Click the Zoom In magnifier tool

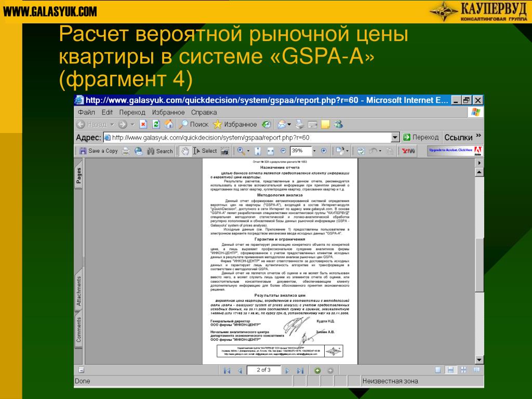pos(241,151)
